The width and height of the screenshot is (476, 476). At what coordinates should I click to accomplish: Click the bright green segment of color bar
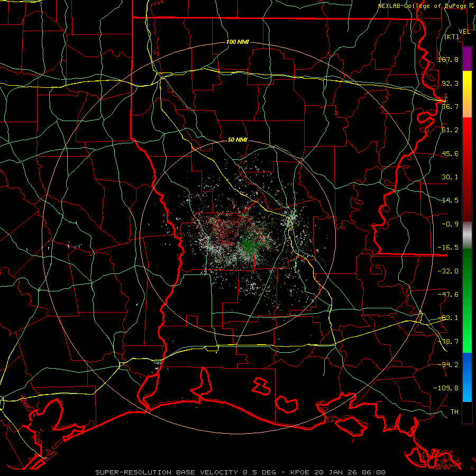467,300
